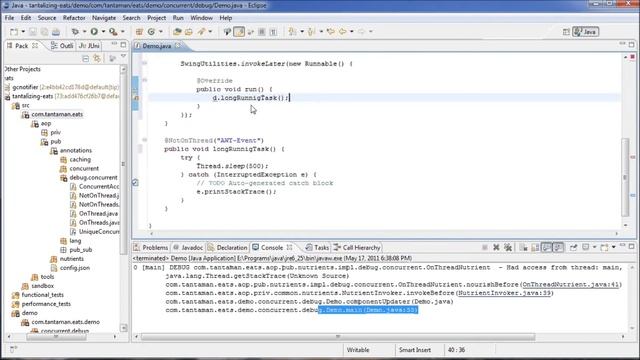Open the Refactor menu
This screenshot has width=640, height=360.
pyautogui.click(x=74, y=18)
